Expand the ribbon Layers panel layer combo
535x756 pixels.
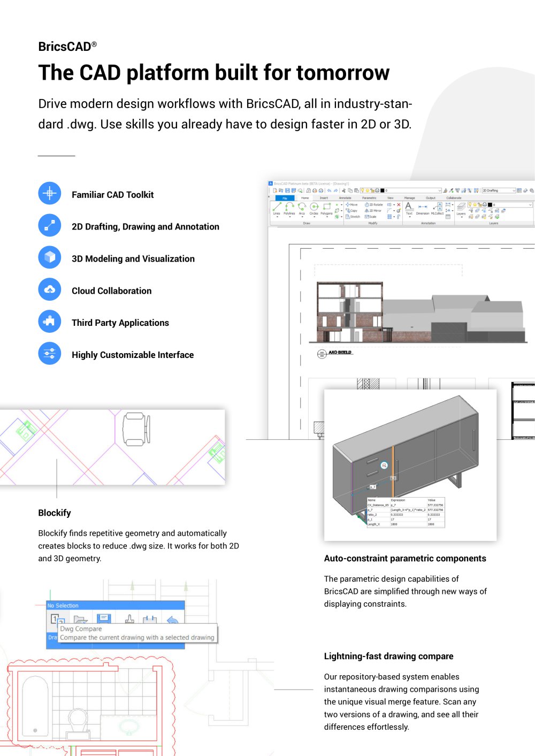click(x=530, y=204)
